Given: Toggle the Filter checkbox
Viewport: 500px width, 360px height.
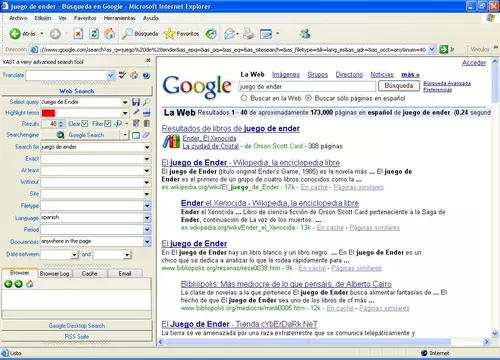Looking at the screenshot, I should [x=107, y=124].
